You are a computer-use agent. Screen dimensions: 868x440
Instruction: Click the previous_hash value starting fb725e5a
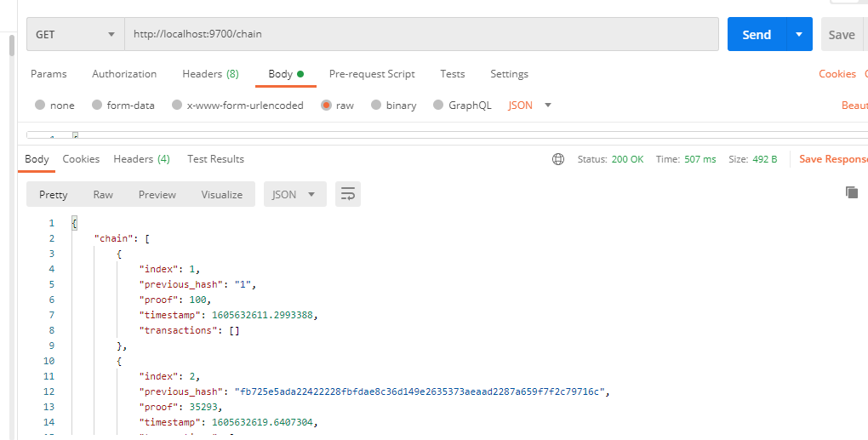click(420, 391)
